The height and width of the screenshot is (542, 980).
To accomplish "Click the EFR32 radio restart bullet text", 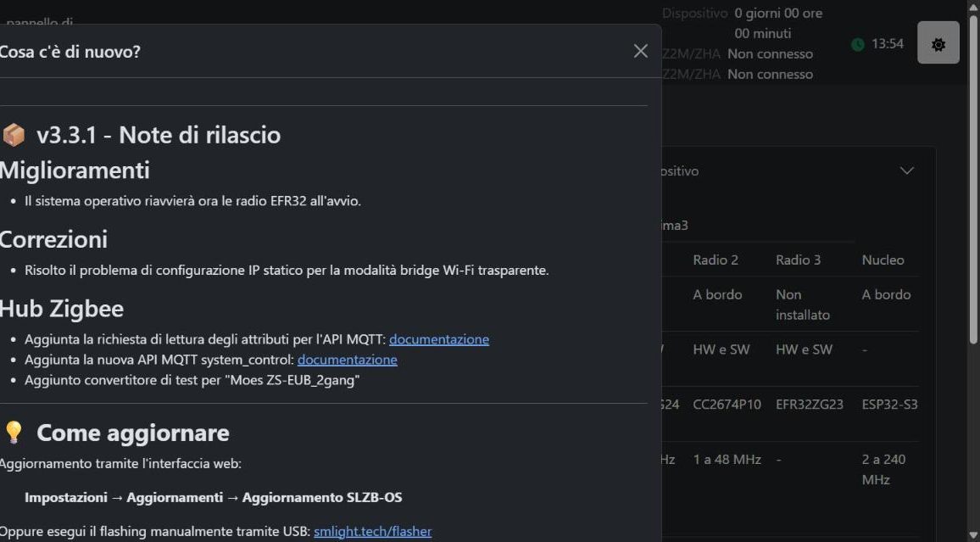I will point(192,201).
